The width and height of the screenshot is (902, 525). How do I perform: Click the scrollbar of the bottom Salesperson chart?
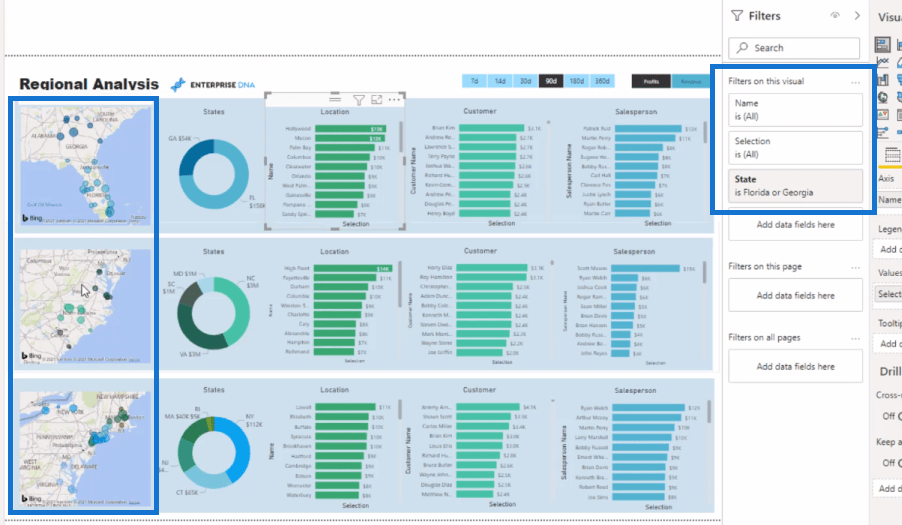coord(709,412)
